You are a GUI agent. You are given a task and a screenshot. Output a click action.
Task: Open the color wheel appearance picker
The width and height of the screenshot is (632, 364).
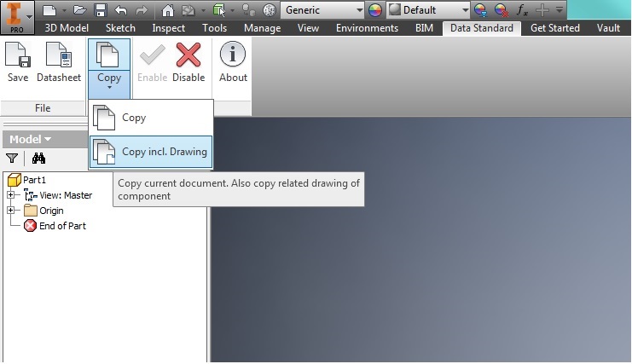click(x=374, y=10)
